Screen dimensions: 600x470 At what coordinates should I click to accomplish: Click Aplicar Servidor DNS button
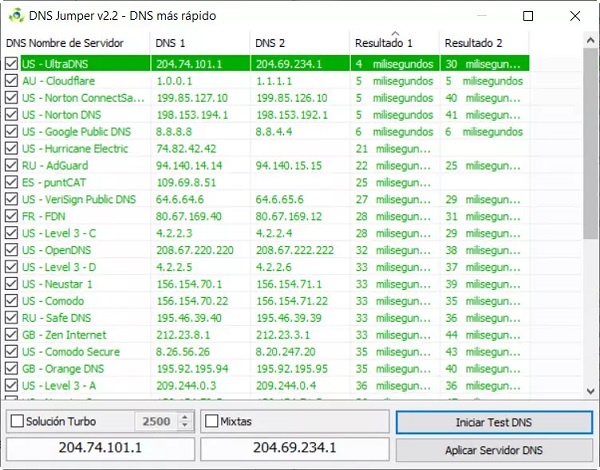tap(494, 450)
